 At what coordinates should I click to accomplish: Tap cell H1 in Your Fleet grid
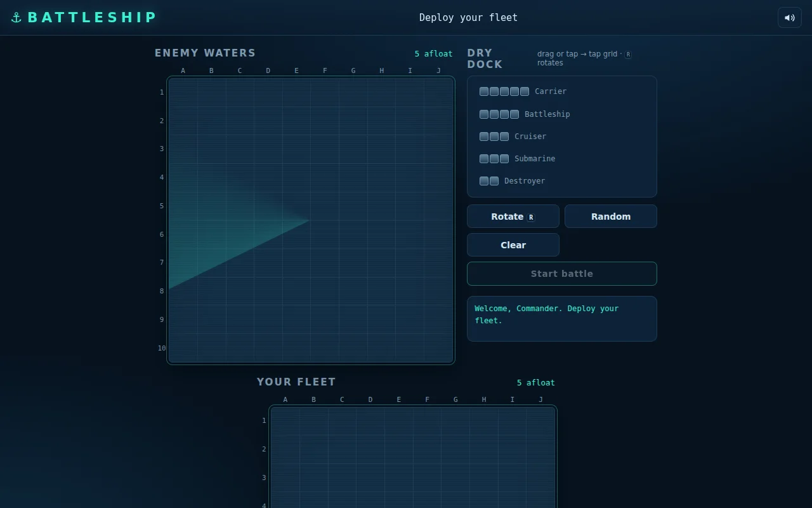(484, 421)
